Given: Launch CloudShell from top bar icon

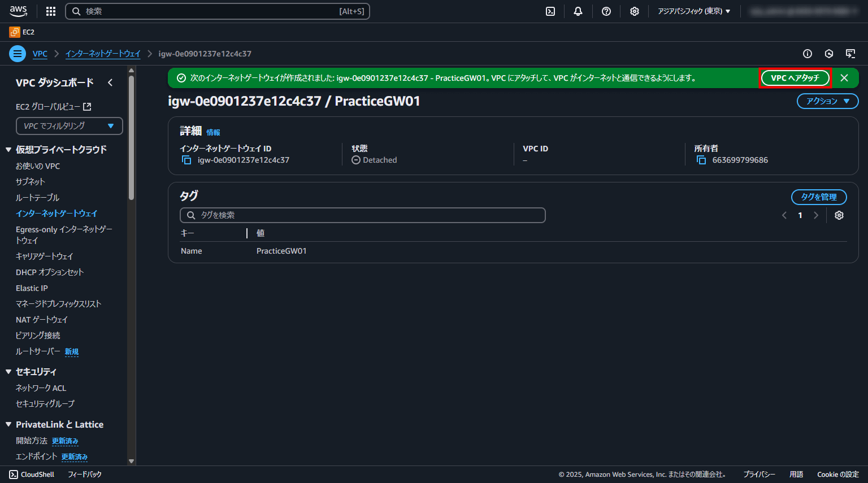Looking at the screenshot, I should click(x=550, y=11).
